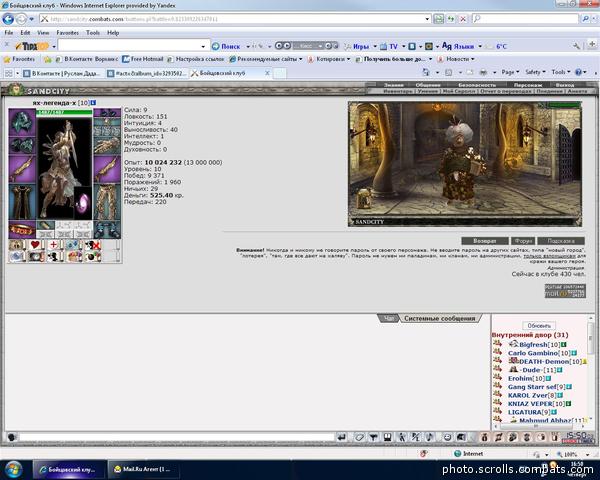The image size is (600, 480).
Task: Click the player list horizontal scrollbar
Action: click(x=540, y=426)
